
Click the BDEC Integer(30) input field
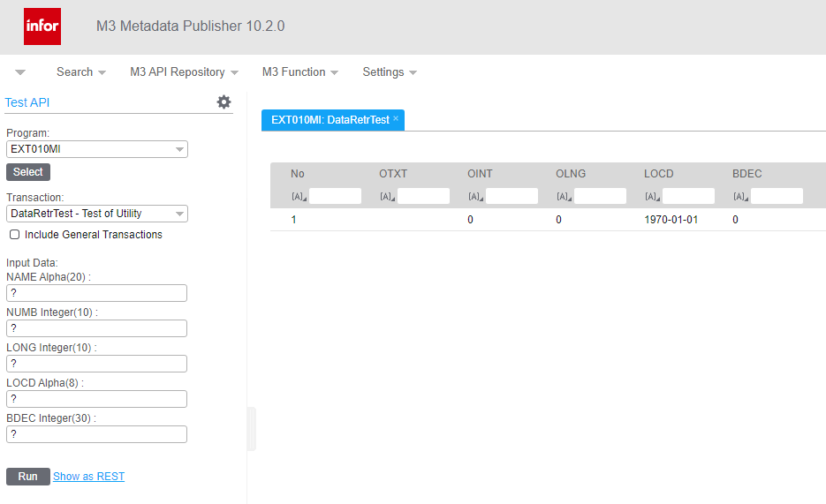coord(96,434)
